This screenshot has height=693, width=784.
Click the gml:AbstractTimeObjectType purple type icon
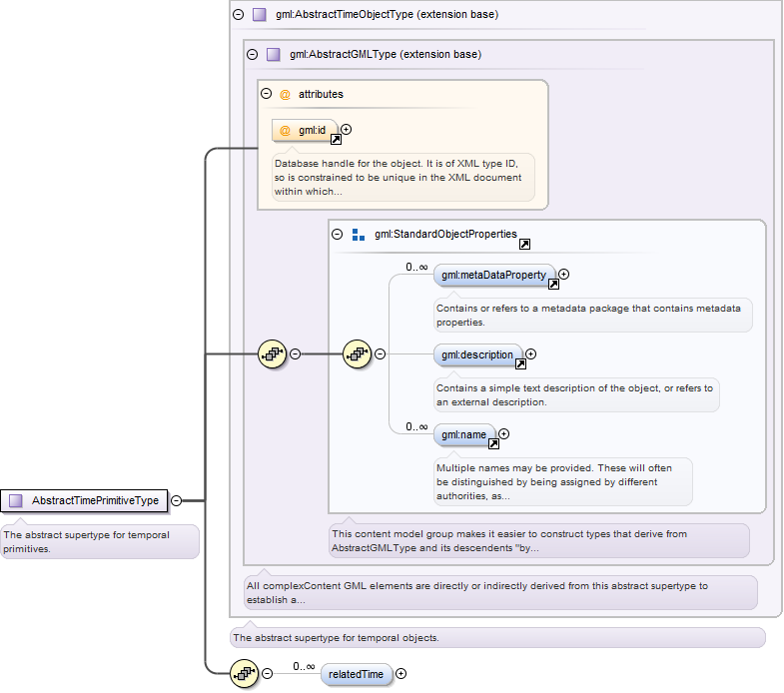[260, 15]
